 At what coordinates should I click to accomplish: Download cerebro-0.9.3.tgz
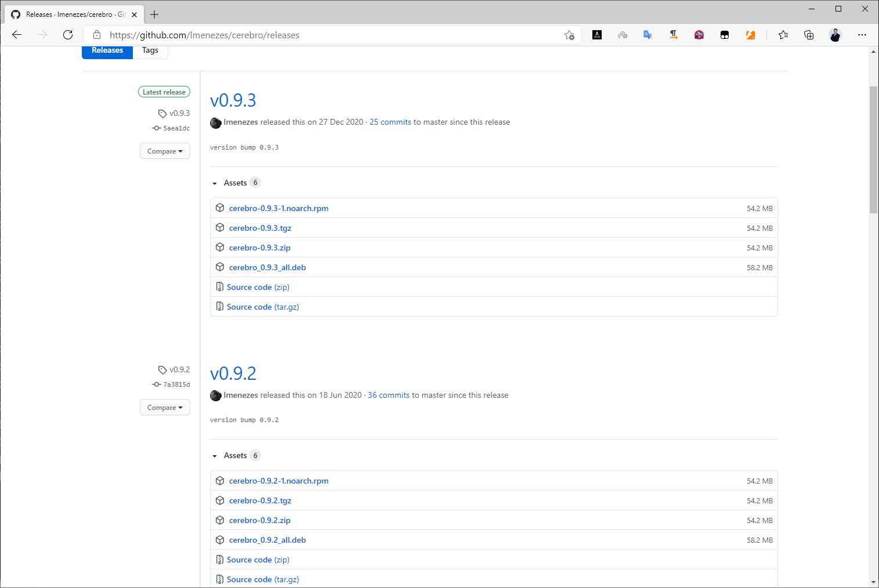(260, 228)
